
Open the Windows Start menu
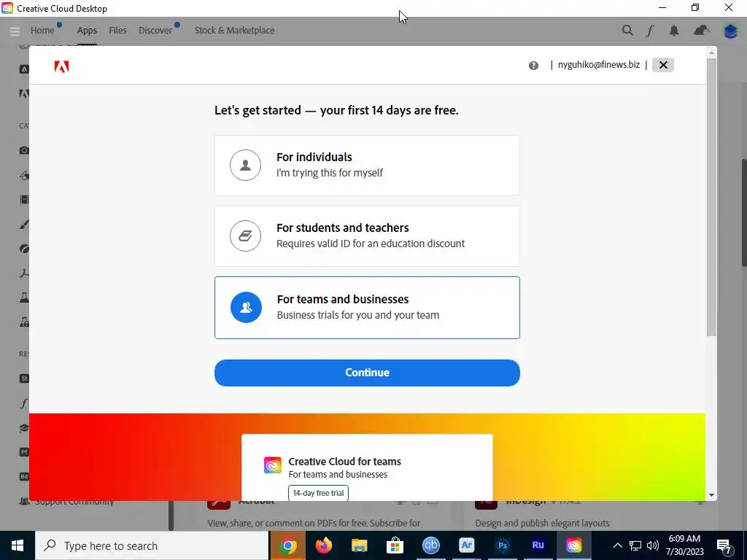pos(18,545)
